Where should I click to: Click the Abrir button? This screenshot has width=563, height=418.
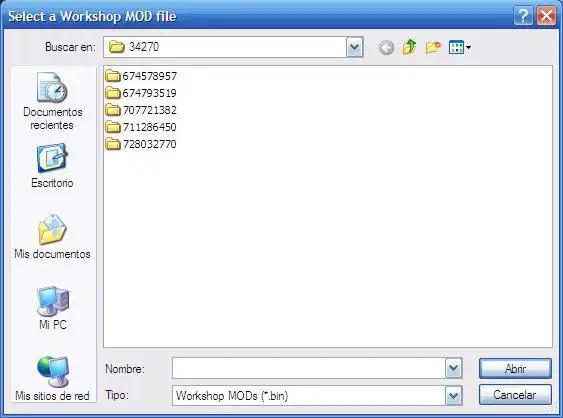[515, 368]
